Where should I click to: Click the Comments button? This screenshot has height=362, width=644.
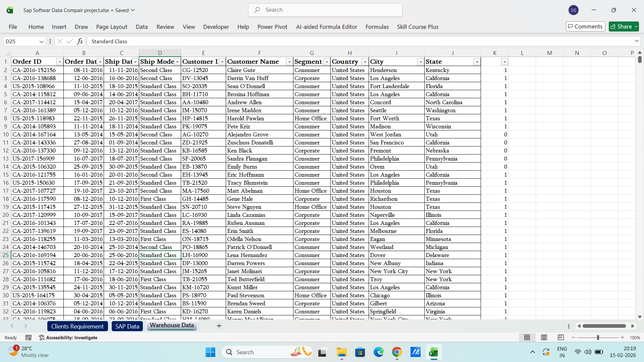tap(585, 26)
